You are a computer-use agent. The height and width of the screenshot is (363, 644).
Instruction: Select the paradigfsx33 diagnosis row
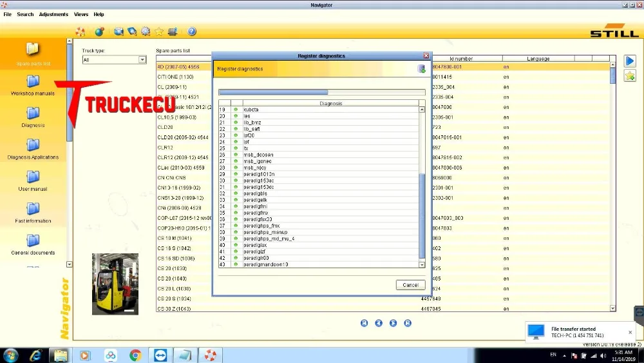tap(319, 219)
